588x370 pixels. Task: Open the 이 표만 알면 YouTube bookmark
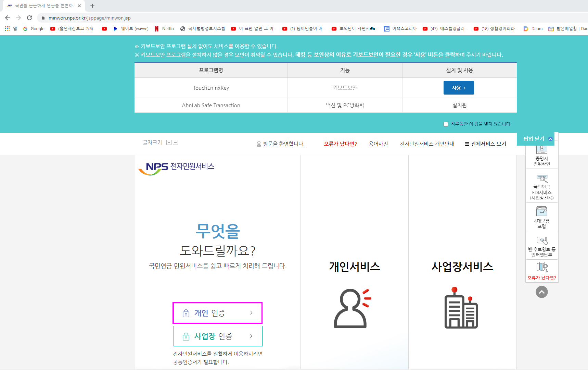click(x=254, y=29)
